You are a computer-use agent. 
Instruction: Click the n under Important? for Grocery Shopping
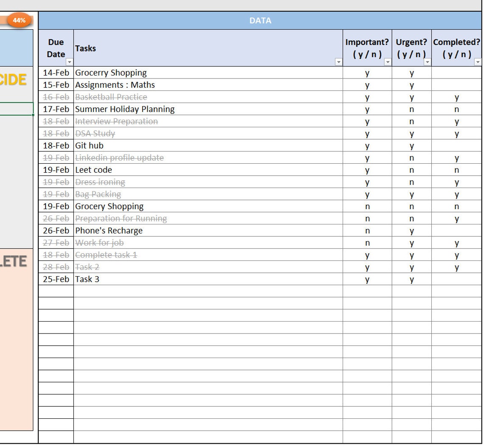(x=366, y=206)
